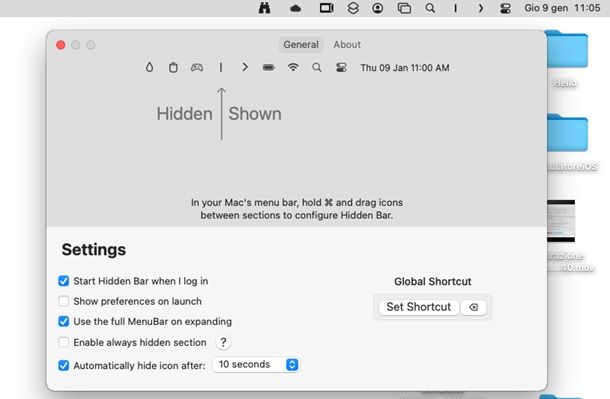Click the Wi-Fi icon in the preview bar
Image resolution: width=610 pixels, height=399 pixels.
click(293, 67)
